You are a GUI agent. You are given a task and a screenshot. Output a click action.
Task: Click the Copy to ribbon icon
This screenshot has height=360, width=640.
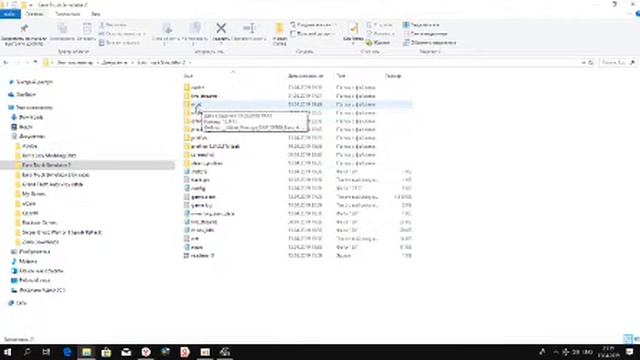[195, 28]
